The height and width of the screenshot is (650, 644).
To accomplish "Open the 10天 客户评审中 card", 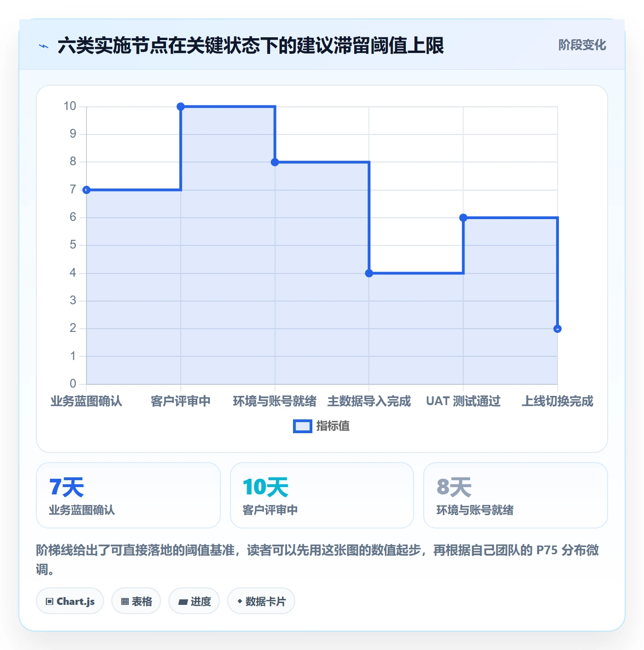I will coord(322,495).
